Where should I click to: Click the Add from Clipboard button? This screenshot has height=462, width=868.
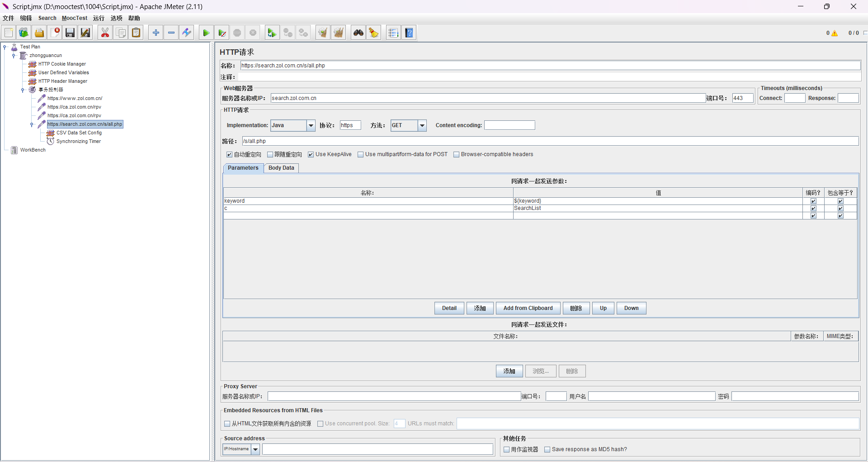pos(528,308)
